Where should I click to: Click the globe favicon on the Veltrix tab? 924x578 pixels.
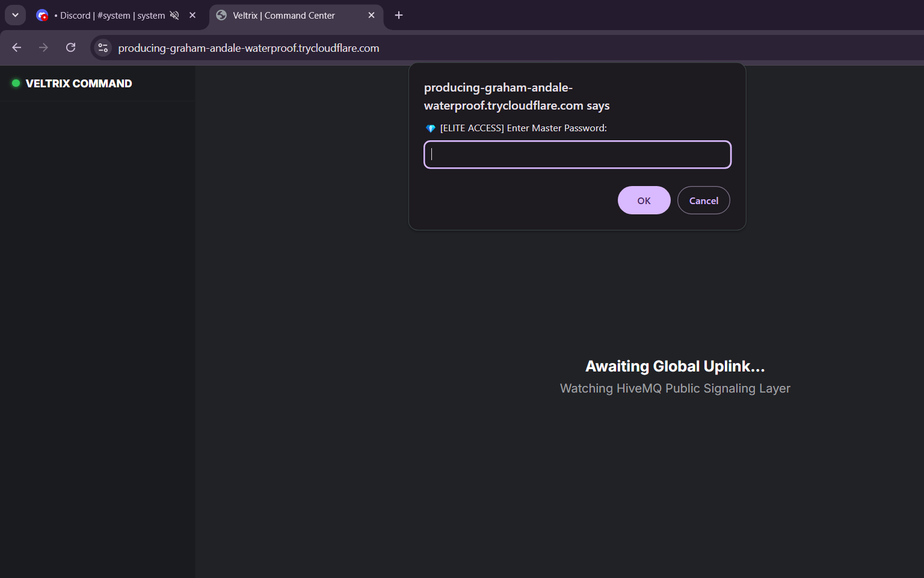pyautogui.click(x=222, y=15)
